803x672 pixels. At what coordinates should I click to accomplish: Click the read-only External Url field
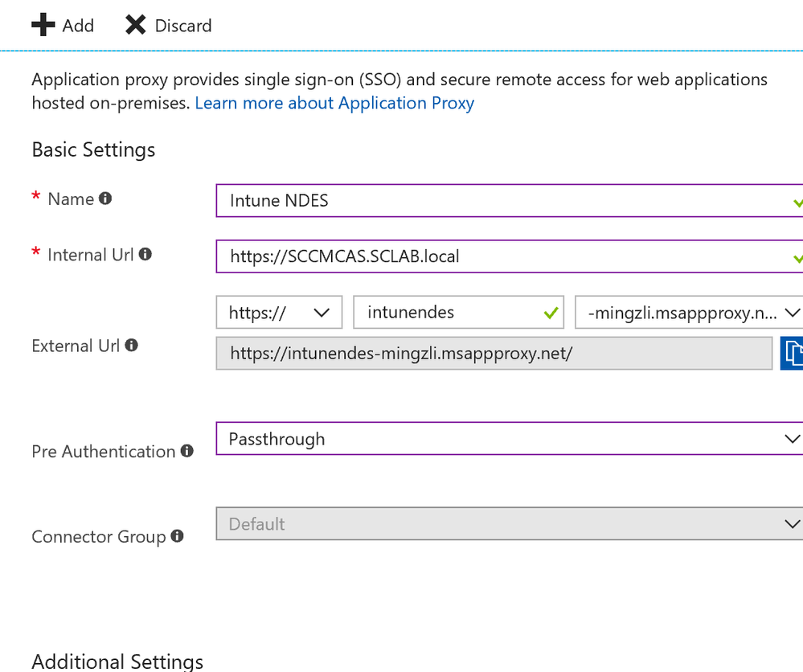click(494, 353)
